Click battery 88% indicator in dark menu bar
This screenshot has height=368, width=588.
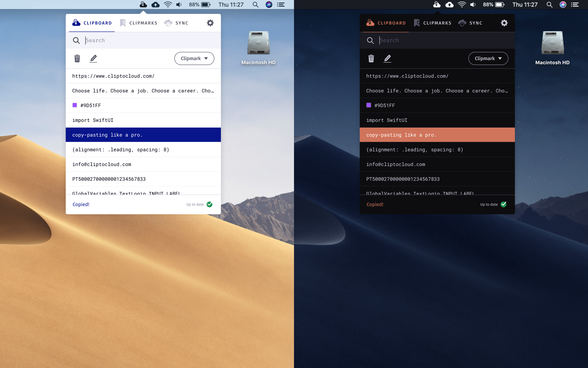493,5
